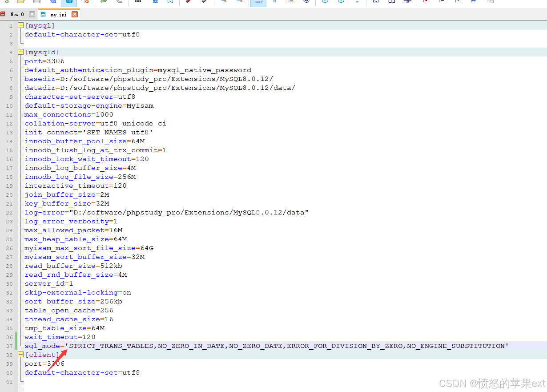
Task: Click the sql_mode value string
Action: point(287,346)
